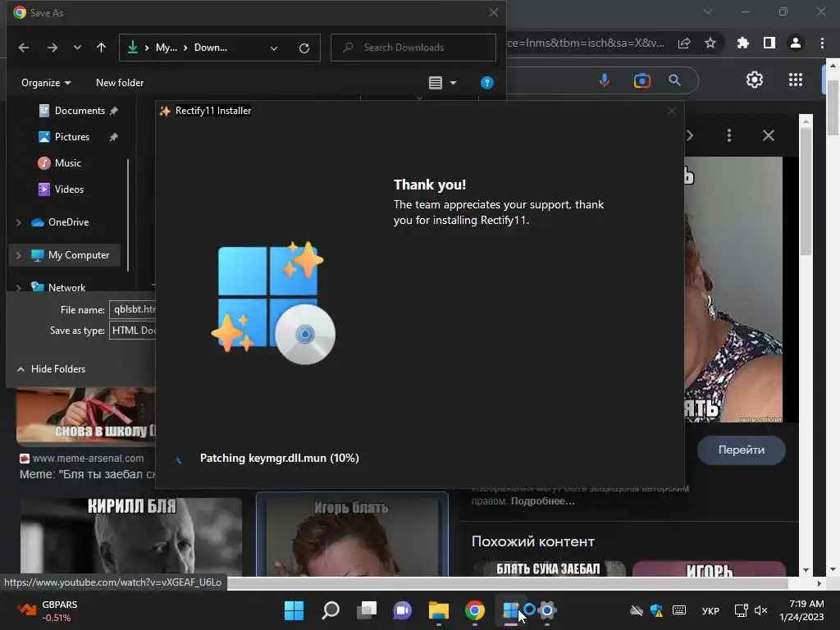This screenshot has width=840, height=630.
Task: Click the Down... breadcrumb in address bar
Action: pyautogui.click(x=211, y=48)
